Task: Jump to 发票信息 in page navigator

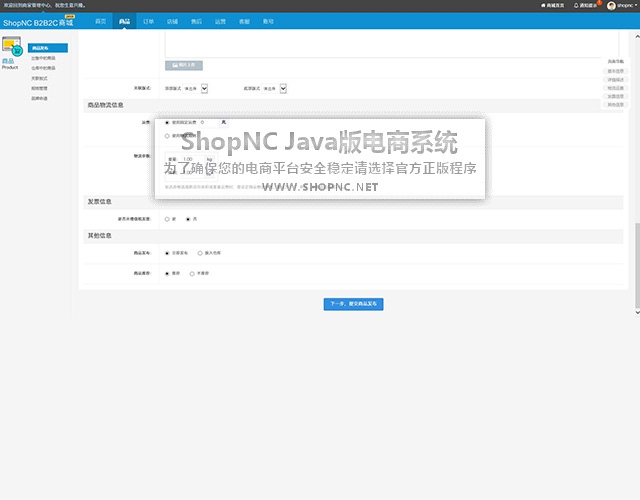Action: pos(616,97)
